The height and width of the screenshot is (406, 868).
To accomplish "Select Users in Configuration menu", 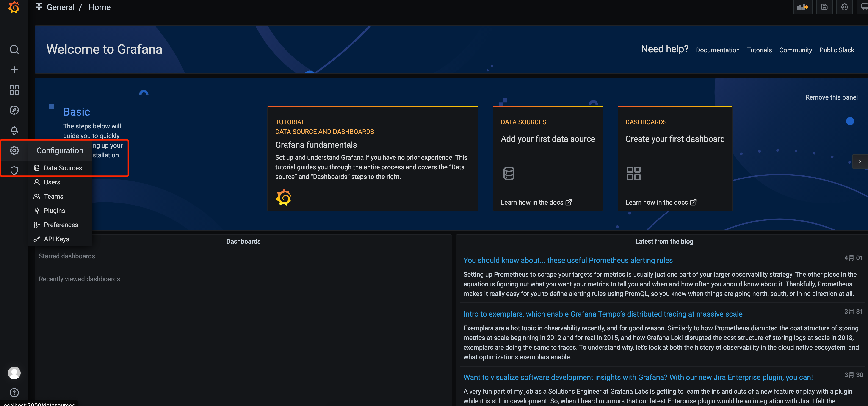I will click(x=60, y=182).
